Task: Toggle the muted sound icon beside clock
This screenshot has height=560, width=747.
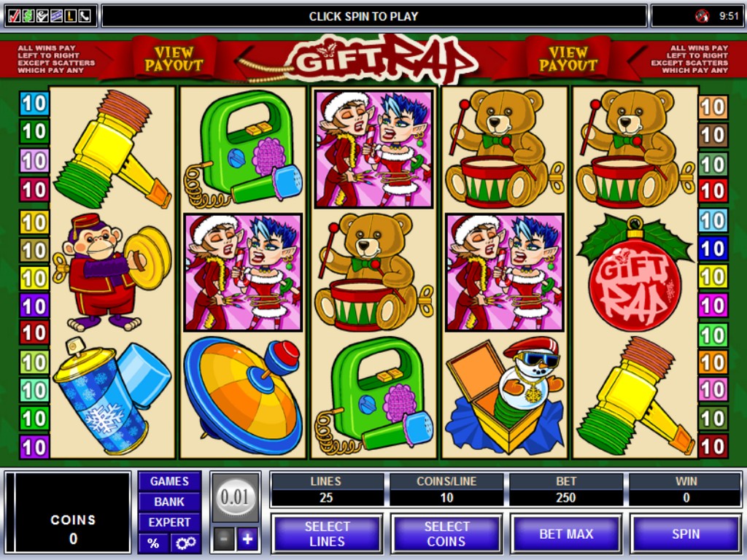Action: point(701,16)
